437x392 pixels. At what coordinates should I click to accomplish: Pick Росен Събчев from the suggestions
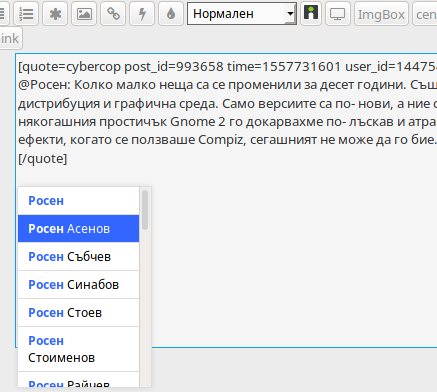coord(79,257)
